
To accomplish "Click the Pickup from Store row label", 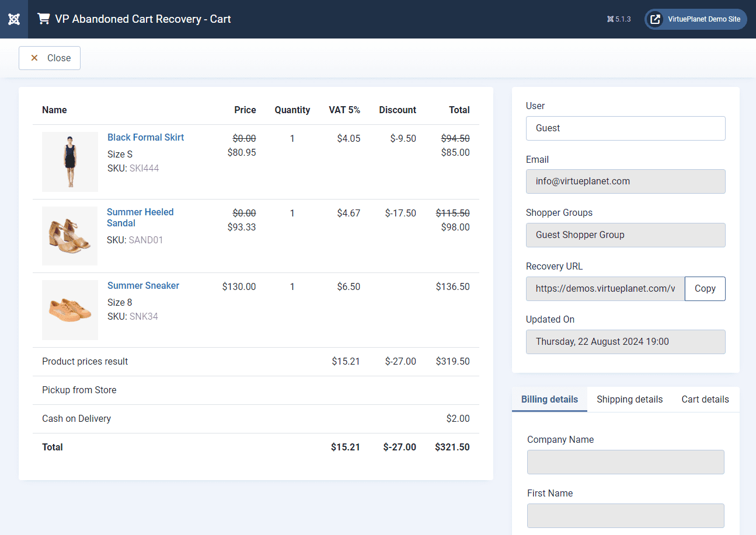I will pyautogui.click(x=79, y=390).
